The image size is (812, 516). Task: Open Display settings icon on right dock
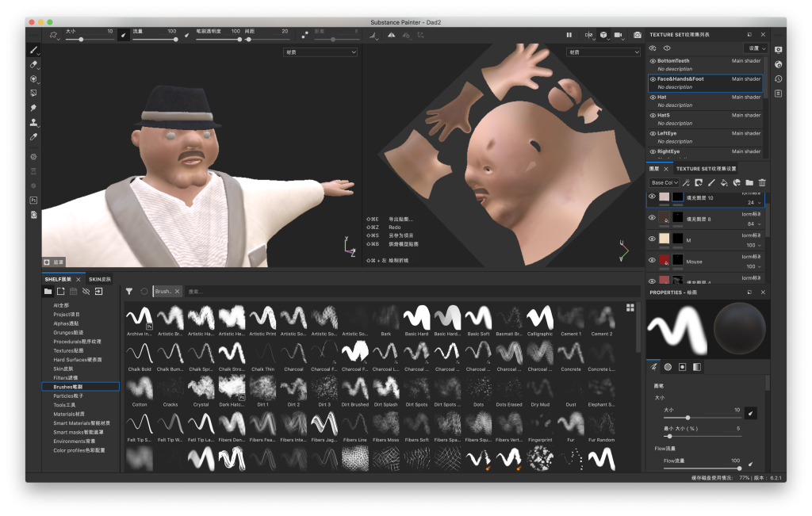click(779, 50)
